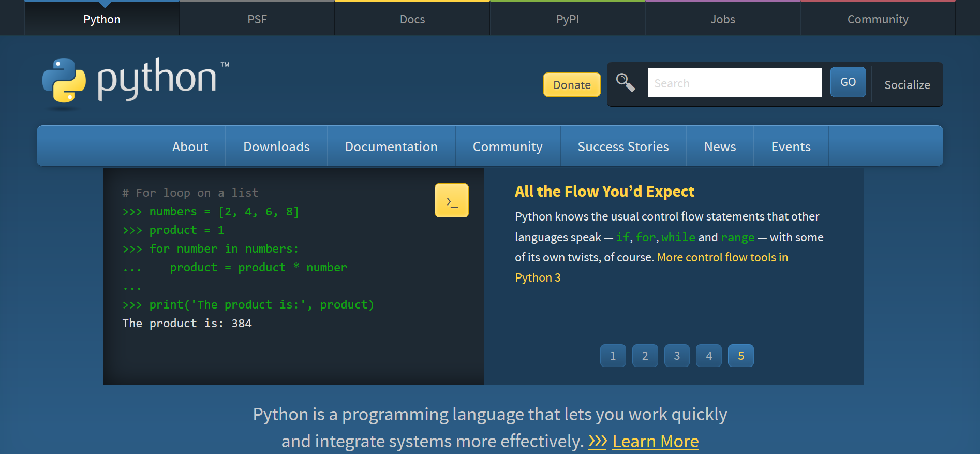Open the About navigation menu
980x454 pixels.
point(190,147)
